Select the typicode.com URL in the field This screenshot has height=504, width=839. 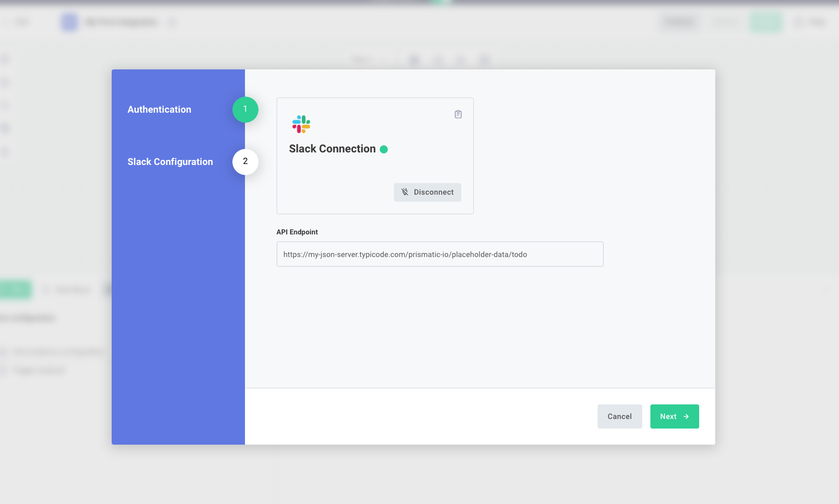tap(404, 254)
